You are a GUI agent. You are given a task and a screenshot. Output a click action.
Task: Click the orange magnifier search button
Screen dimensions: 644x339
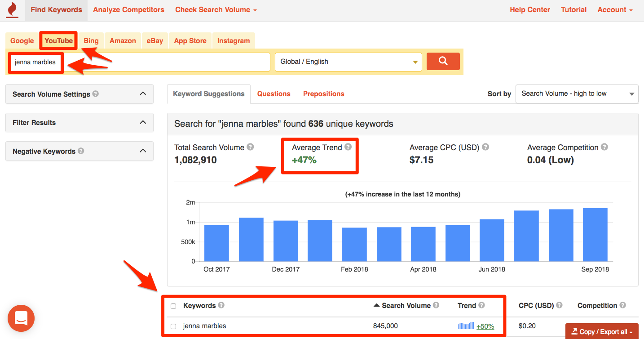443,62
